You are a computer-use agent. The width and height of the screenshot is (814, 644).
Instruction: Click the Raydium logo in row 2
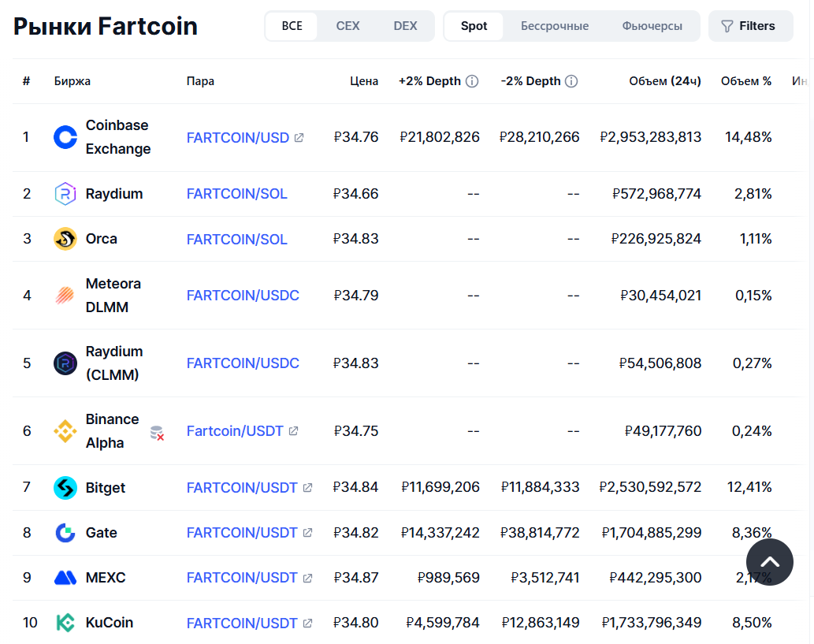coord(65,194)
